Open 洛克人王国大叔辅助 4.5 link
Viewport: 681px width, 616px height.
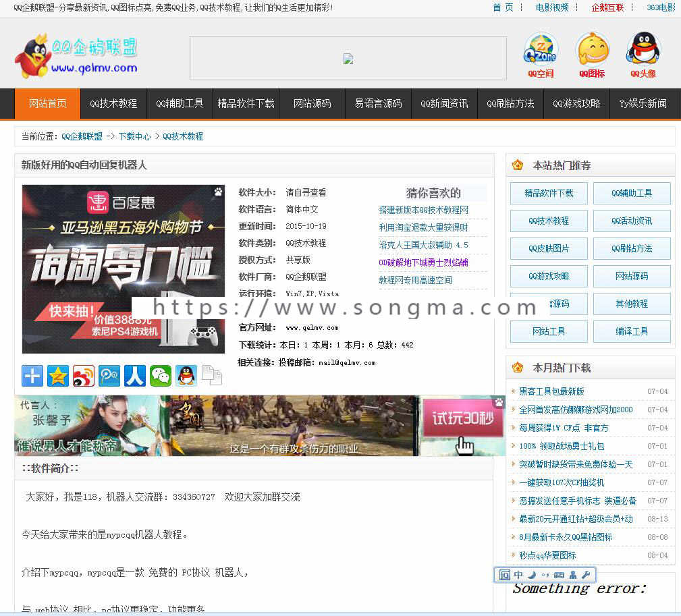click(x=423, y=245)
